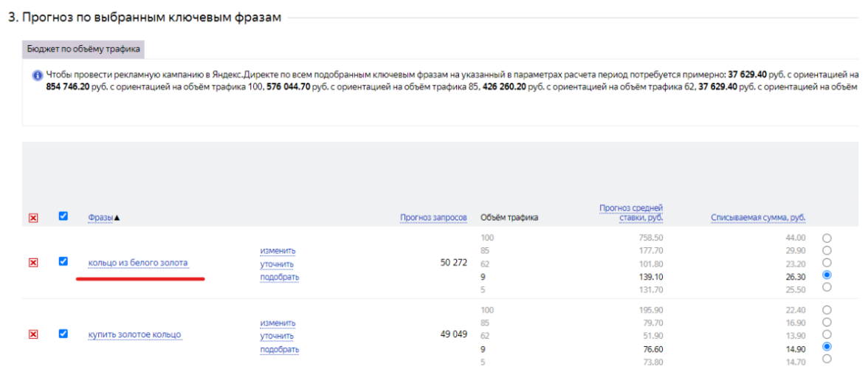This screenshot has width=868, height=392.
Task: Click the red X icon in header row
Action: [x=33, y=218]
